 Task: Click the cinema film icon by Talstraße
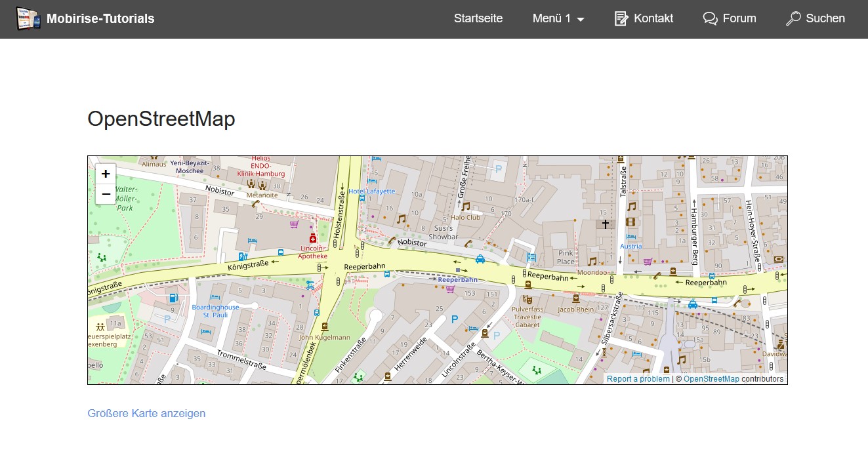click(x=630, y=222)
